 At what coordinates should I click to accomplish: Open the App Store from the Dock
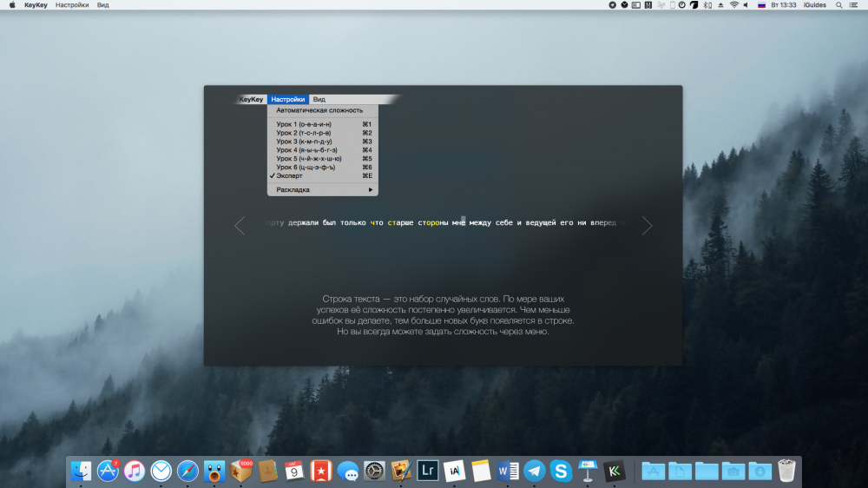point(108,471)
